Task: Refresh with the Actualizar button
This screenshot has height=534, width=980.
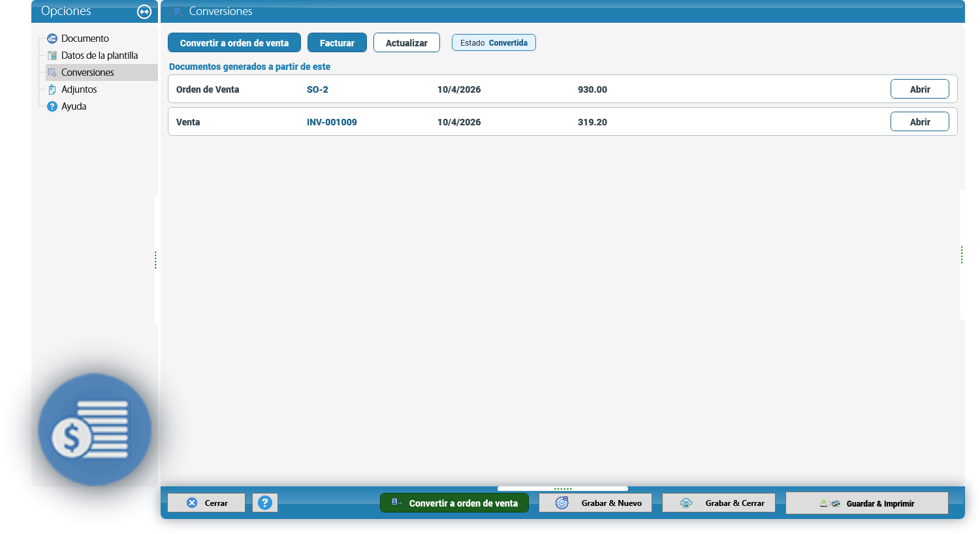Action: pyautogui.click(x=407, y=42)
